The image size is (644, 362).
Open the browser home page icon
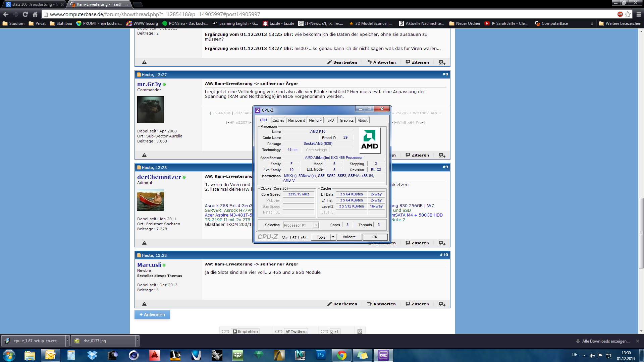tap(35, 14)
